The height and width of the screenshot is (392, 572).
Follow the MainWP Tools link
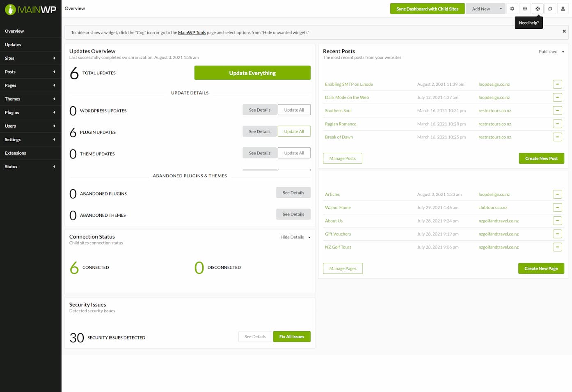(192, 32)
